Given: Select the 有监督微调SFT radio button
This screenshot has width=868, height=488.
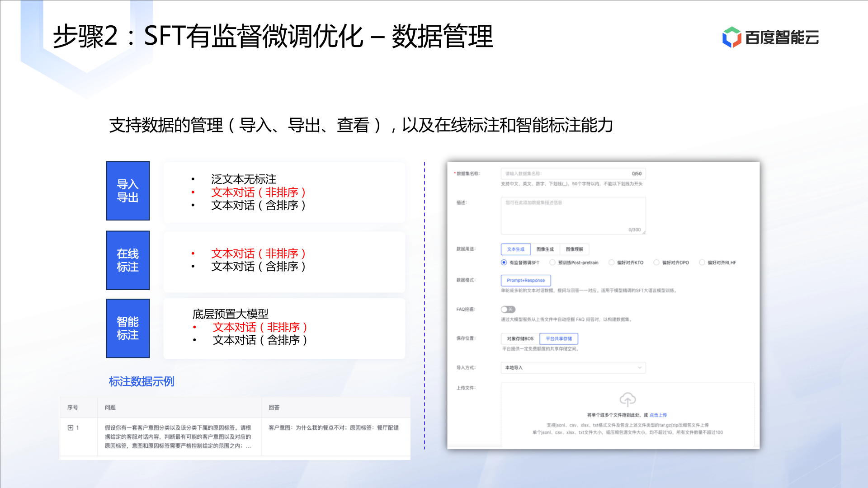Looking at the screenshot, I should [504, 263].
